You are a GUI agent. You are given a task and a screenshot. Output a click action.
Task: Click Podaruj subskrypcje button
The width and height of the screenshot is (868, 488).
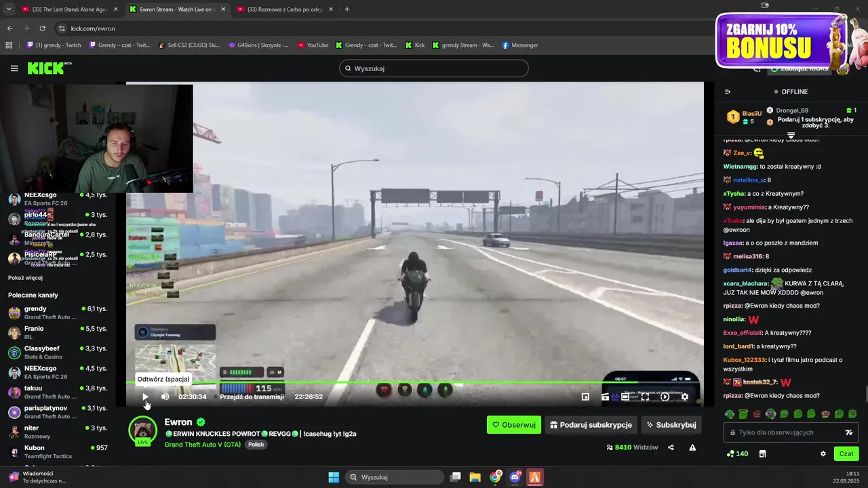591,425
